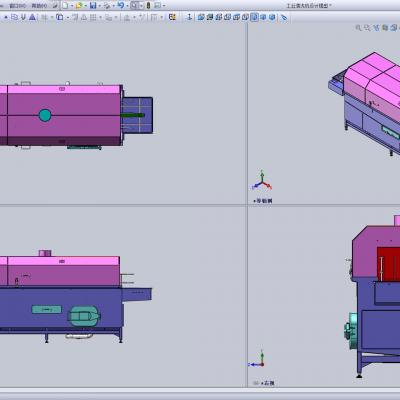Switch to Front view in the standard views toolbar
Screen dimensions: 400x400
201,17
